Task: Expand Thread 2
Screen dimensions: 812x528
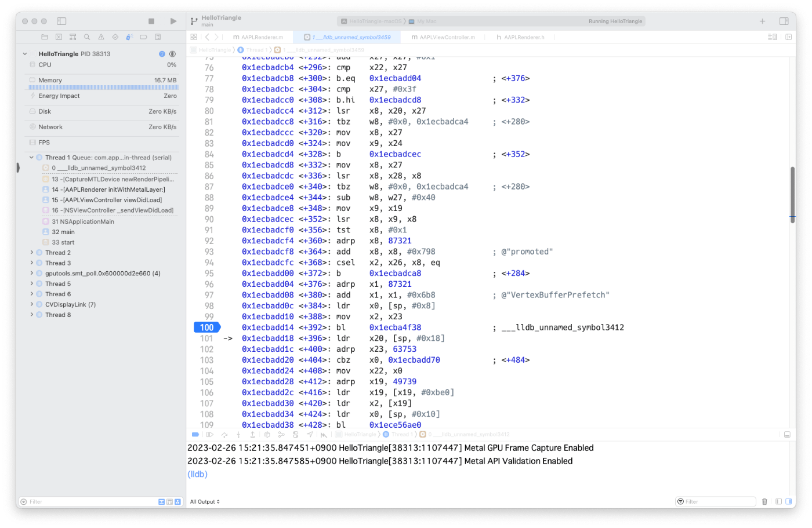Action: (x=31, y=253)
